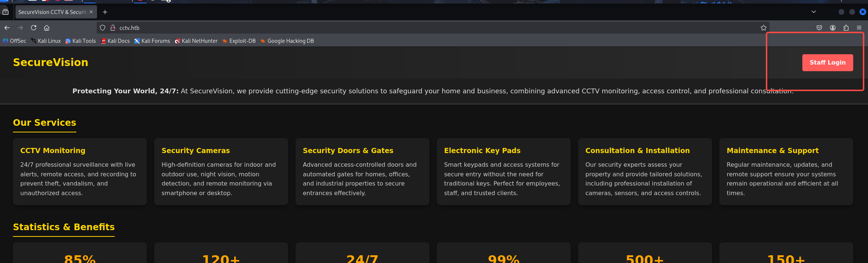Viewport: 868px width, 263px height.
Task: Open a new tab with plus button
Action: pos(105,12)
